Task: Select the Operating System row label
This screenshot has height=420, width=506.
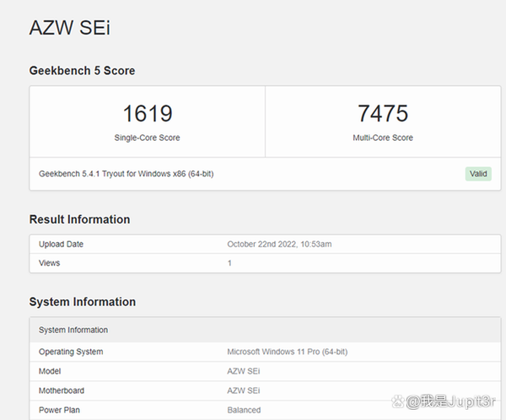Action: point(71,352)
